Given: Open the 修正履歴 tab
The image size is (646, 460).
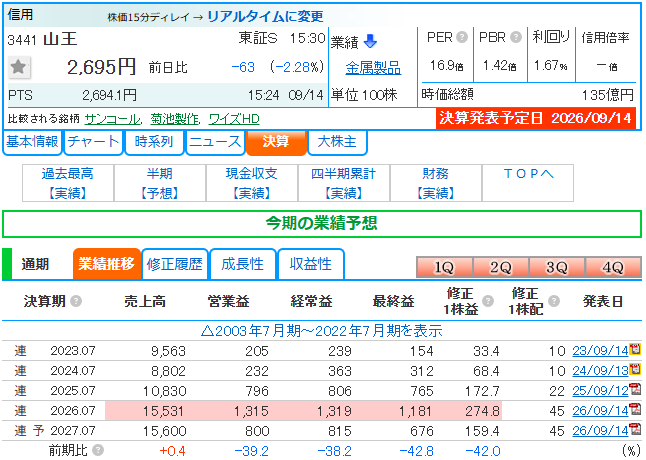Looking at the screenshot, I should tap(175, 264).
